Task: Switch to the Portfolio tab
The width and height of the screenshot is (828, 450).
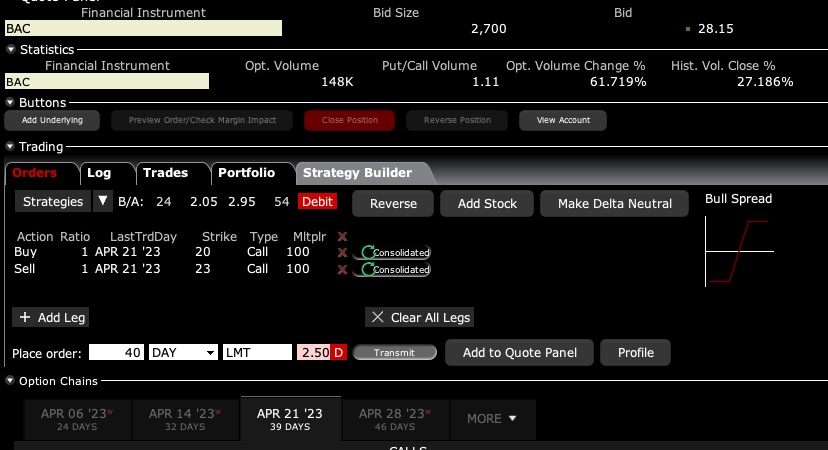Action: [246, 173]
